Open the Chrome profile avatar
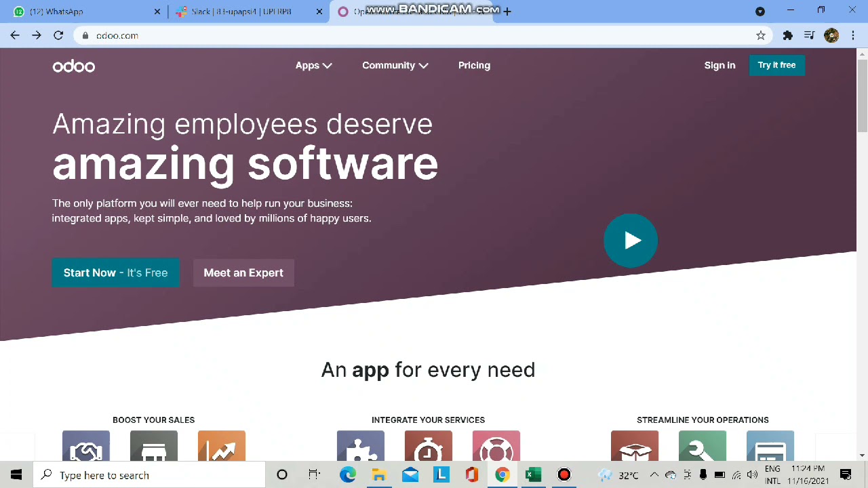 [x=831, y=35]
